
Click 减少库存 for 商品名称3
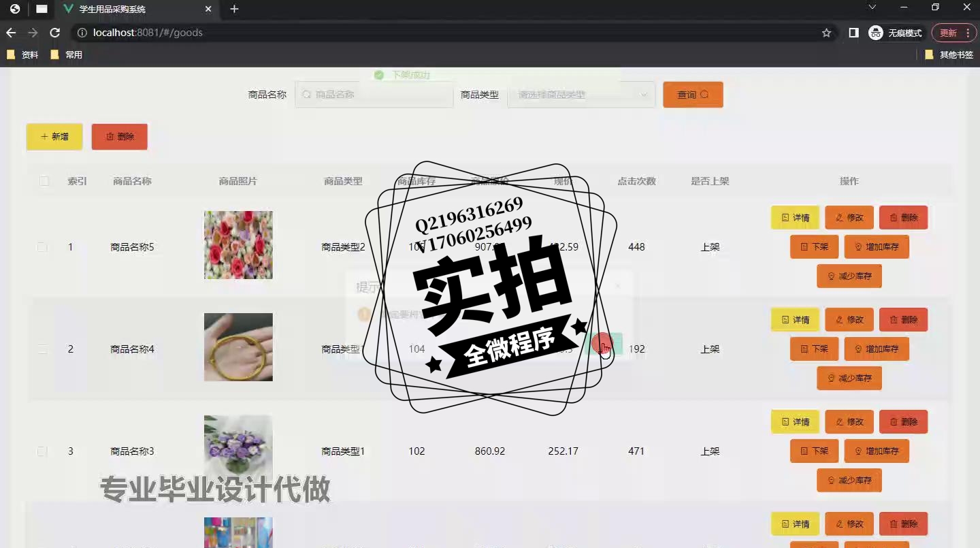849,481
